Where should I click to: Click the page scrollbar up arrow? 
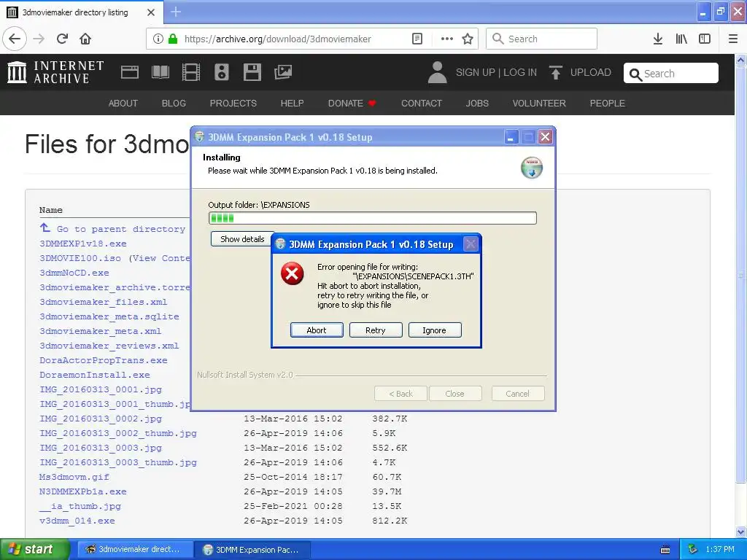click(741, 60)
